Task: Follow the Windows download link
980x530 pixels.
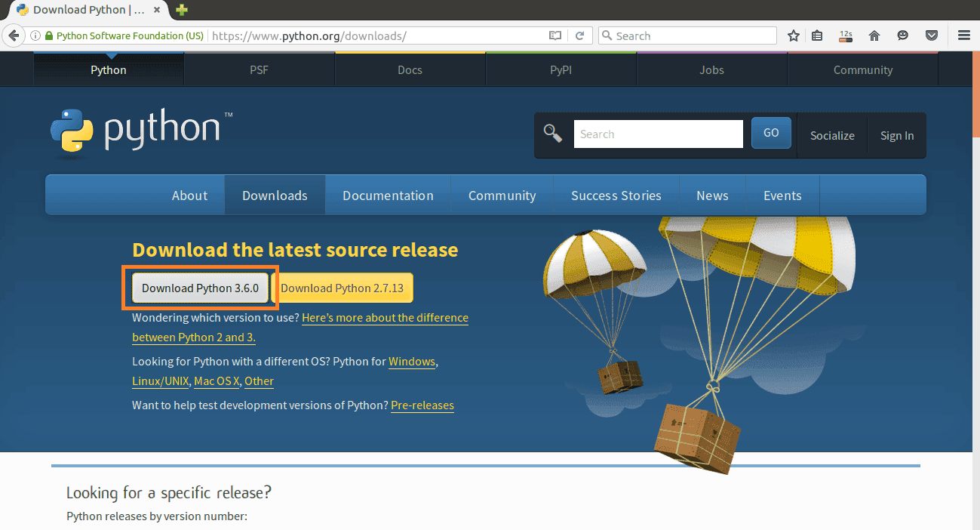Action: click(x=412, y=362)
